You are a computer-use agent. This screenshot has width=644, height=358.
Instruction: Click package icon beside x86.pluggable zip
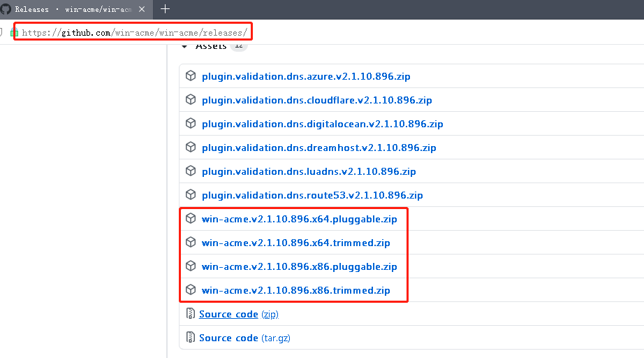(191, 266)
